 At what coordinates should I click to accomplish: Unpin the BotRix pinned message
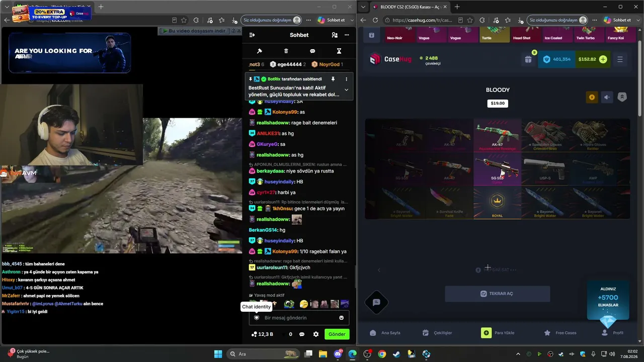pos(333,79)
